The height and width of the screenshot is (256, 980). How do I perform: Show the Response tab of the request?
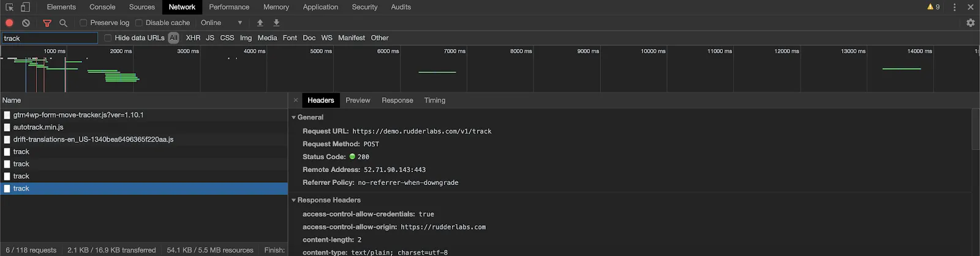click(398, 100)
